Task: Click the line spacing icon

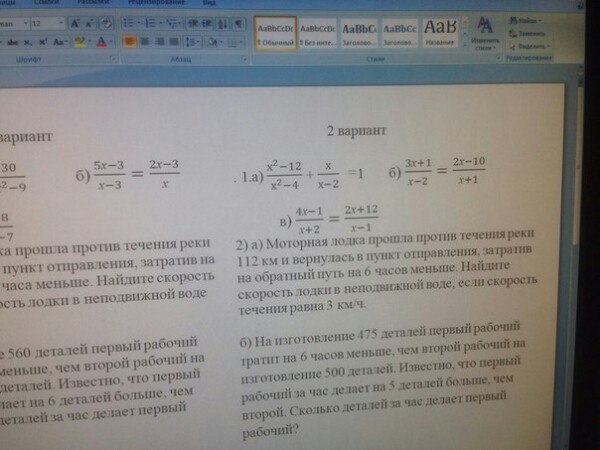Action: coord(190,42)
